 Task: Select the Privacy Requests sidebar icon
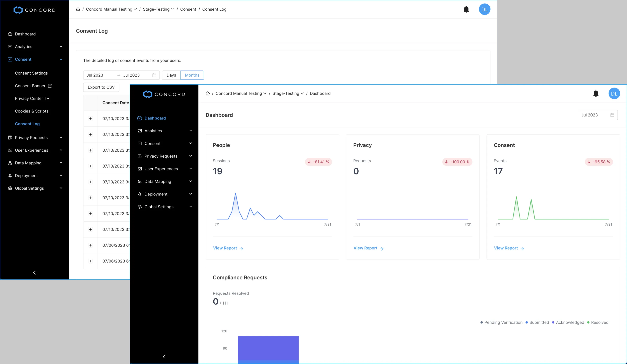140,156
